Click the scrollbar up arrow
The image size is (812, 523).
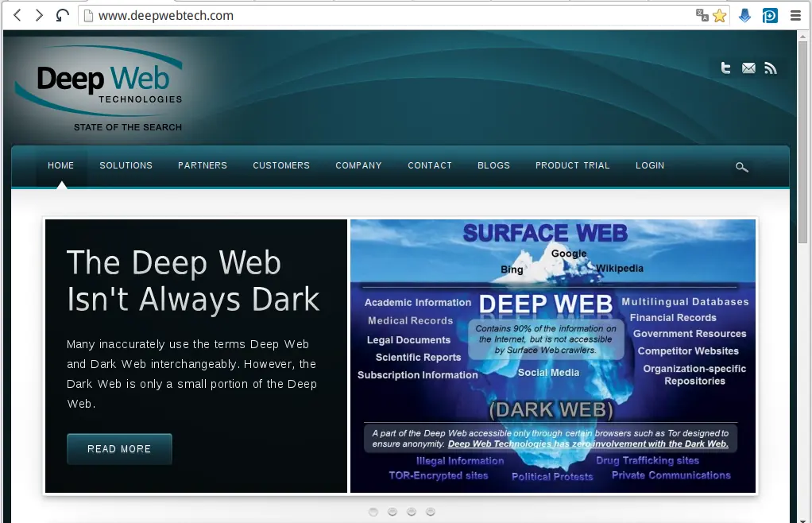pyautogui.click(x=802, y=36)
